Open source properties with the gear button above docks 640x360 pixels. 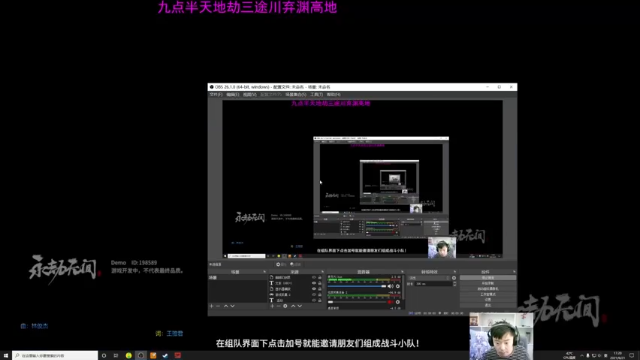click(281, 264)
